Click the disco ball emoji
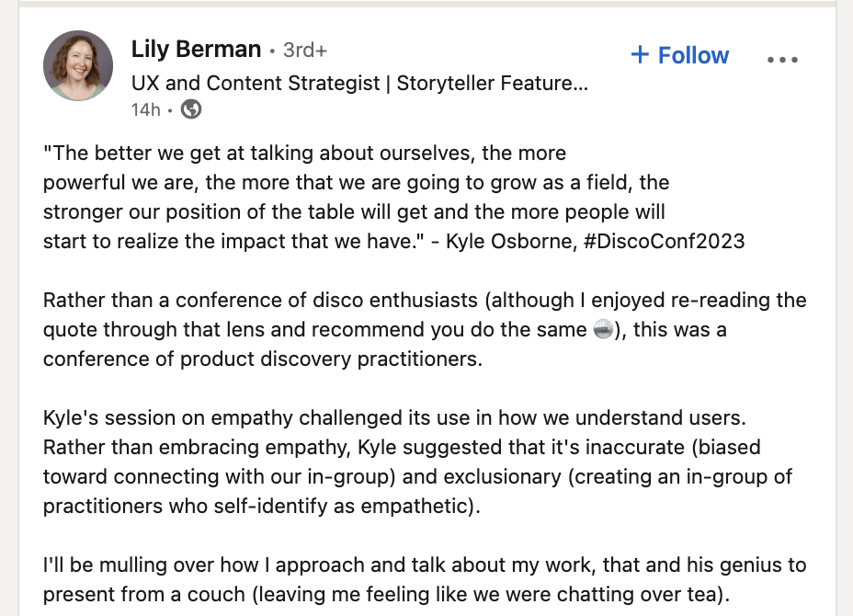This screenshot has height=616, width=853. (603, 330)
